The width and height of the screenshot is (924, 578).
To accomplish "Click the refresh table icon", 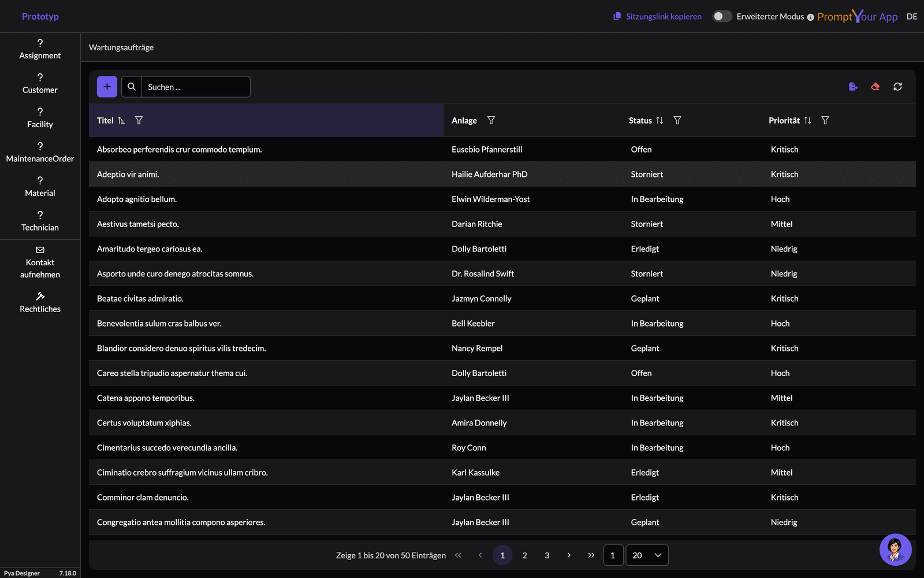I will tap(897, 87).
